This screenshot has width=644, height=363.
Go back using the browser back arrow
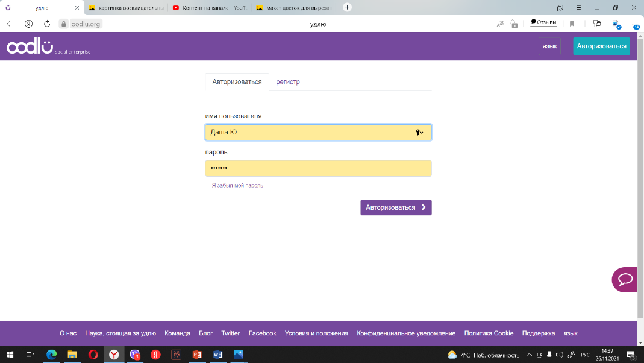[x=10, y=24]
